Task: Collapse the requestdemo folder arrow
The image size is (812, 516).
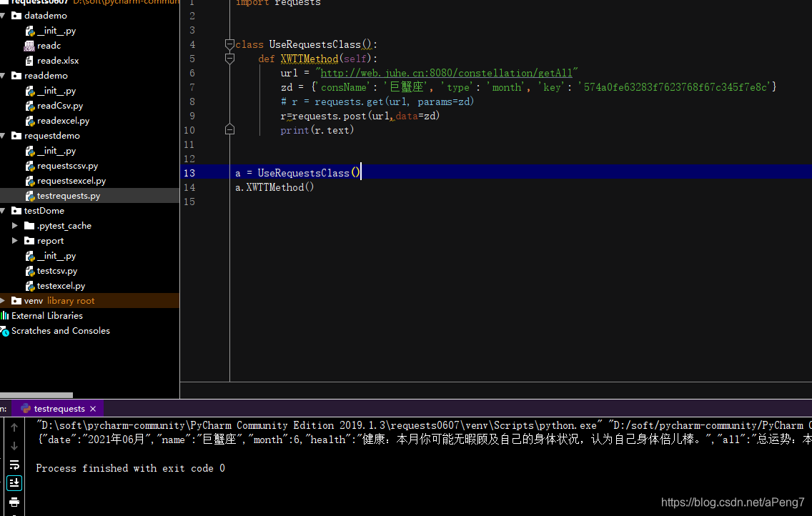Action: (3, 136)
